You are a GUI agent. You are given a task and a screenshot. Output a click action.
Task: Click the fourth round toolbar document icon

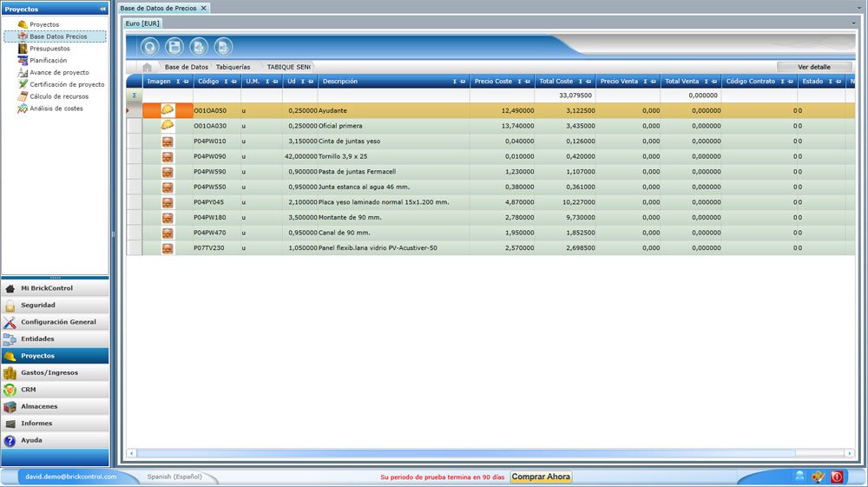[x=223, y=47]
